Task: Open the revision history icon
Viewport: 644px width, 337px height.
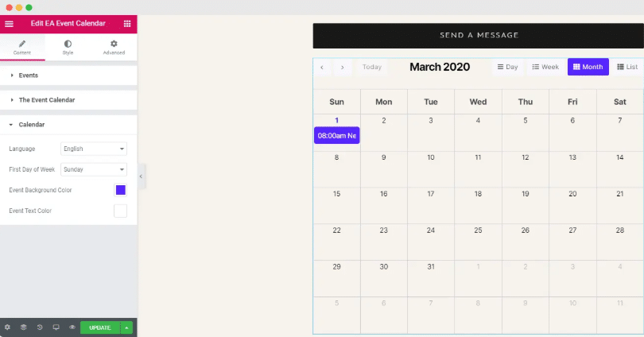Action: 40,327
